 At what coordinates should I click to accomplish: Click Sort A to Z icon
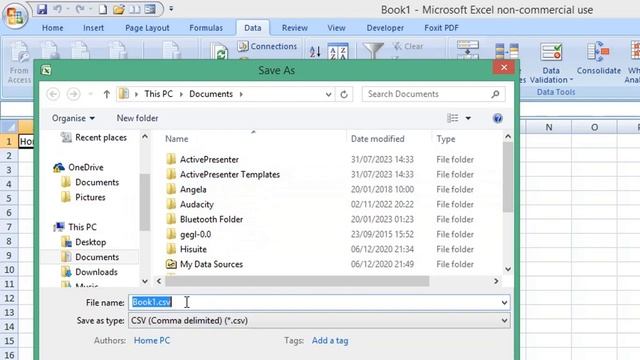click(315, 51)
